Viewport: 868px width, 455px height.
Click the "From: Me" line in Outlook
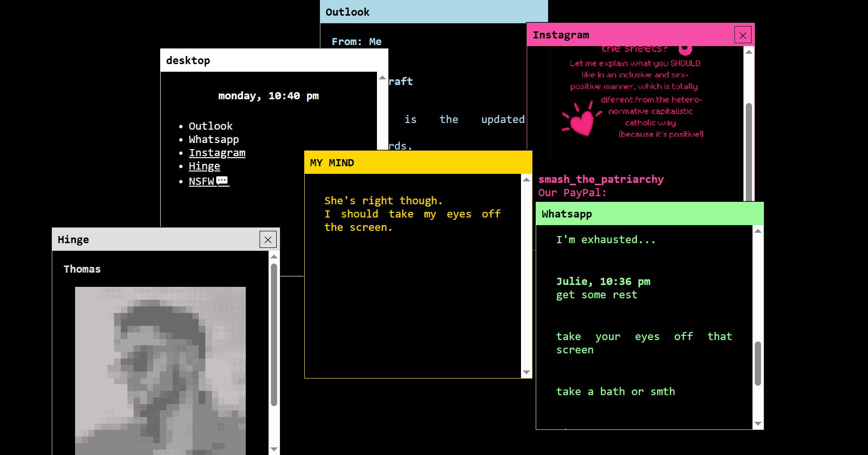coord(357,42)
